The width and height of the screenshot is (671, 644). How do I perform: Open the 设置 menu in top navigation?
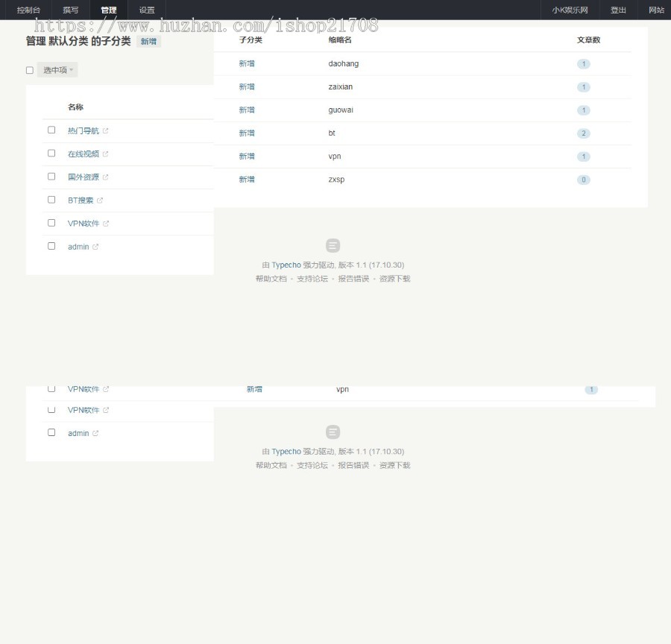pos(147,10)
